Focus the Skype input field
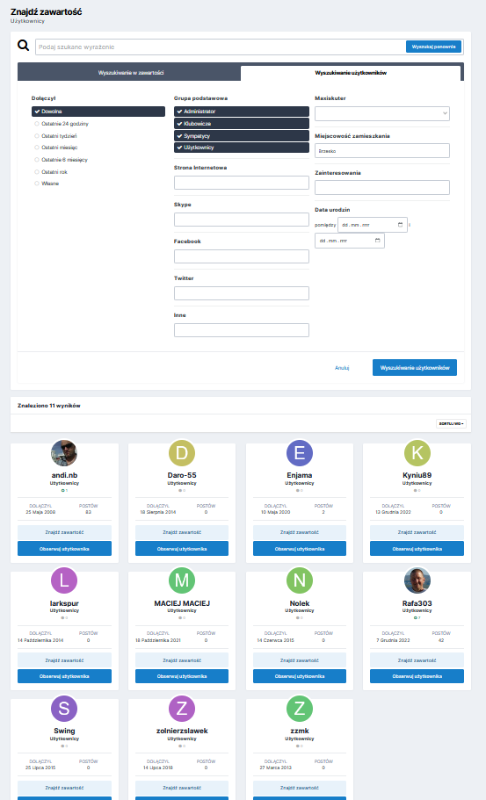Viewport: 486px width, 800px height. tap(241, 219)
